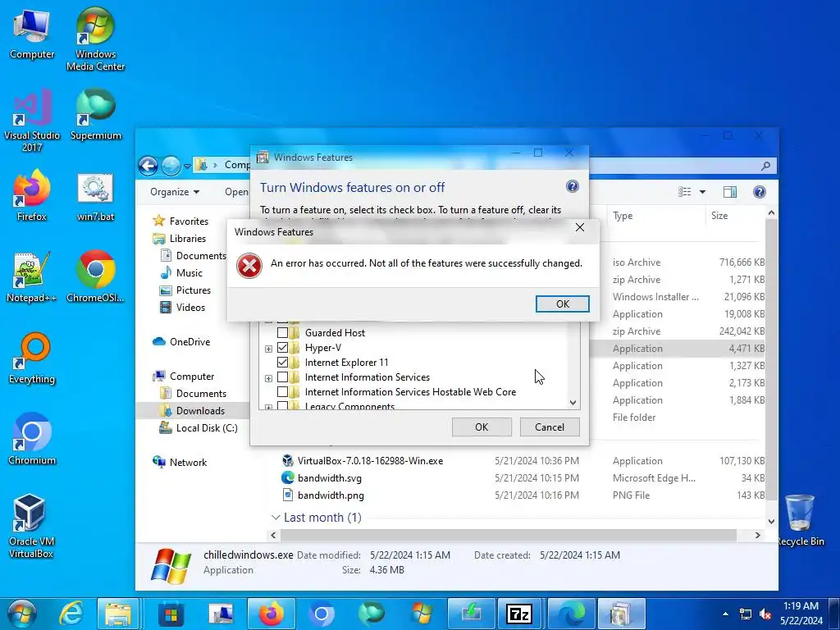Image resolution: width=840 pixels, height=630 pixels.
Task: Uncheck the Internet Explorer 11 checkbox
Action: tap(282, 363)
